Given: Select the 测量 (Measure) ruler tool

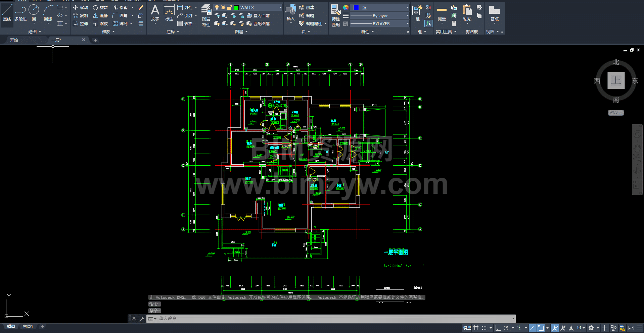Looking at the screenshot, I should (x=442, y=13).
